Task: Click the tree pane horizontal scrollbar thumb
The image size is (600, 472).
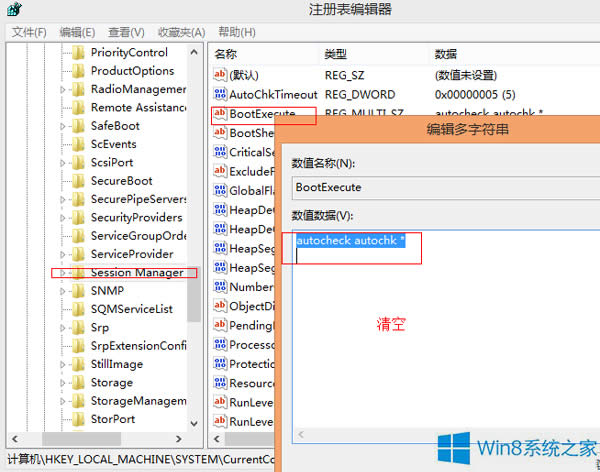Action: pos(82,439)
